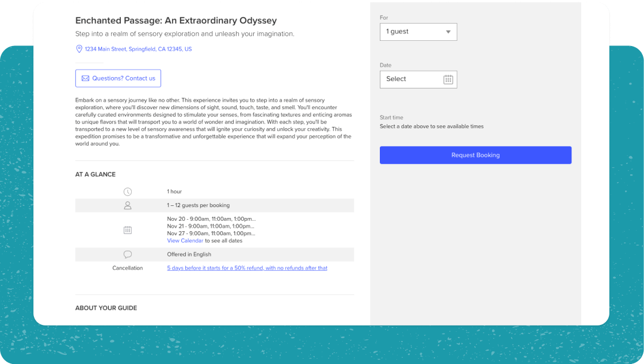Click the Nov 20 available times row
This screenshot has width=644, height=364.
point(211,219)
